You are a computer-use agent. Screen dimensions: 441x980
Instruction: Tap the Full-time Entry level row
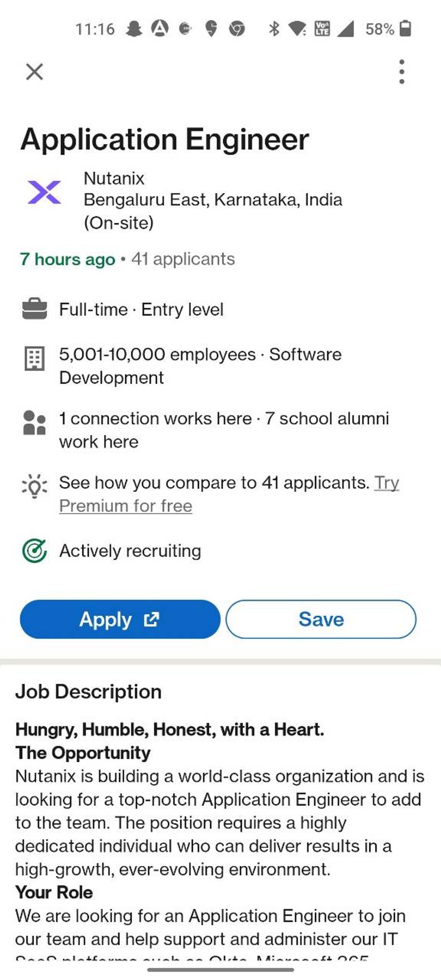coord(141,310)
